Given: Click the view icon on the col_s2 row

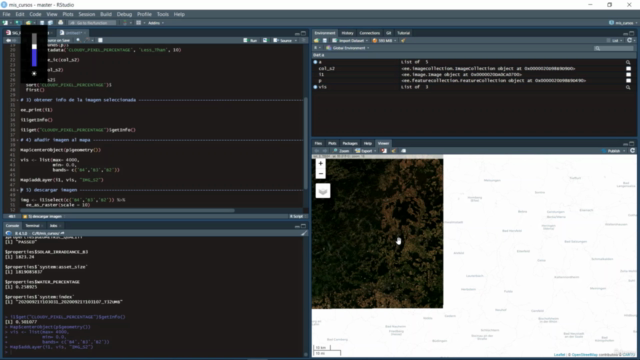Looking at the screenshot, I should 629,69.
